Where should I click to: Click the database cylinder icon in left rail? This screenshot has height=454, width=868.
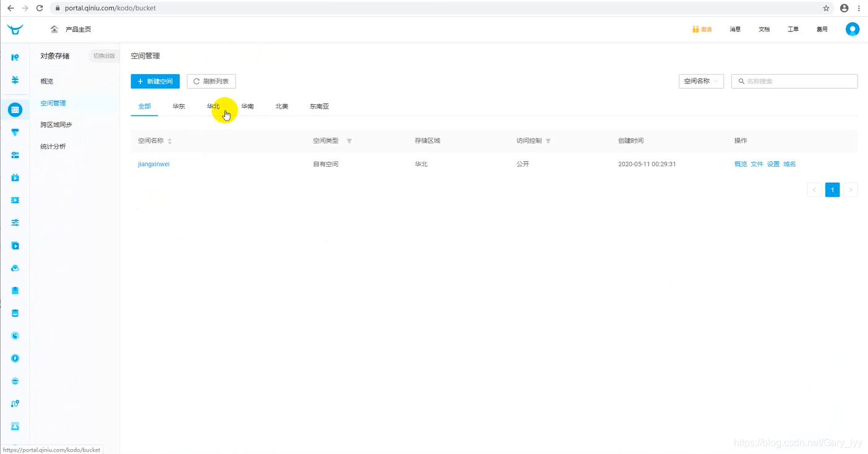coord(15,313)
